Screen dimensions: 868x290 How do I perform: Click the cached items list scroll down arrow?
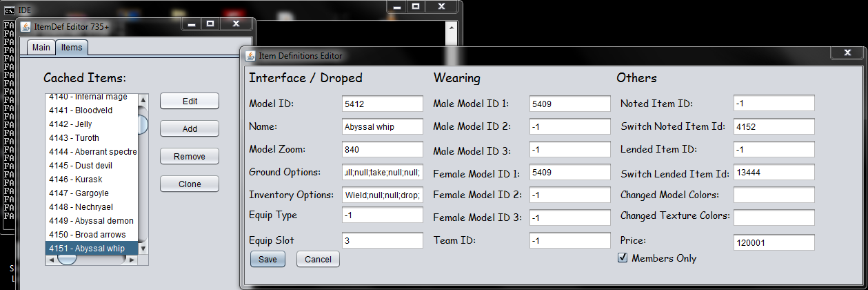(x=143, y=249)
